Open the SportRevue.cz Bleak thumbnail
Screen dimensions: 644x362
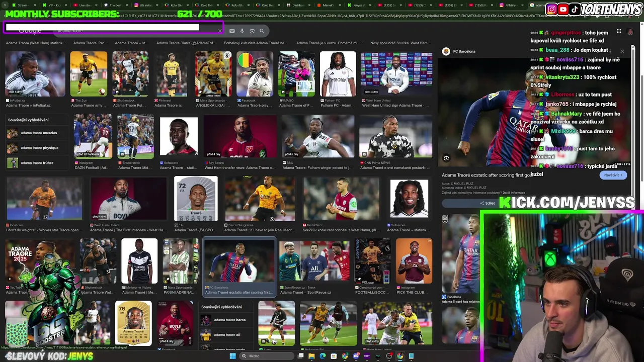click(x=314, y=261)
